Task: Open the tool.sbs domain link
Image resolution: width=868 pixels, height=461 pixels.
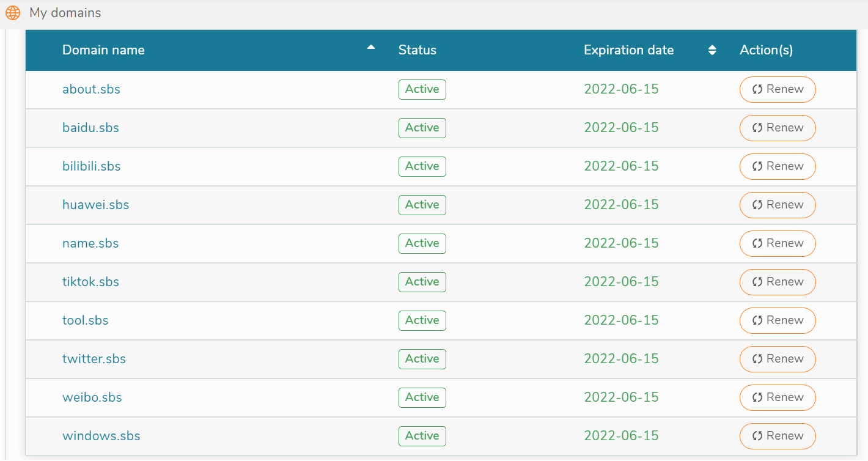Action: point(86,320)
